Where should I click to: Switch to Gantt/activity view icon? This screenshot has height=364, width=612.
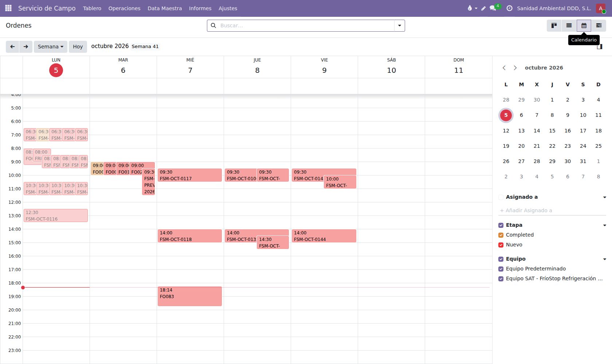point(599,25)
